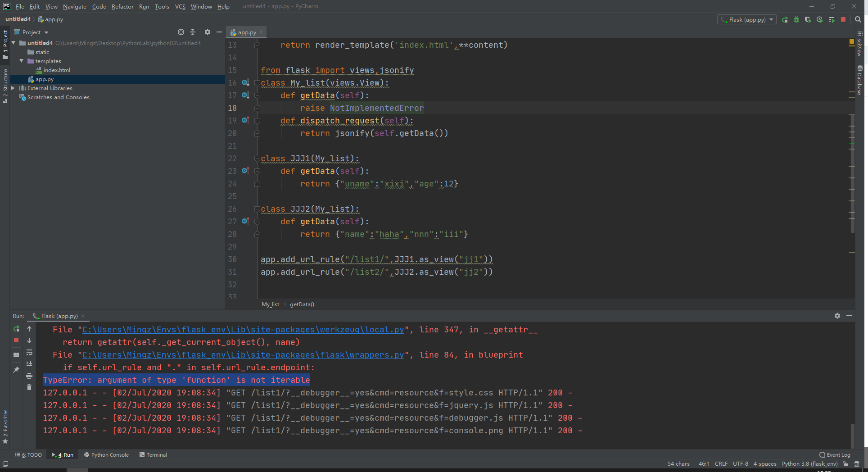The height and width of the screenshot is (472, 868).
Task: Stop the app using top toolbar stop button
Action: pos(843,20)
